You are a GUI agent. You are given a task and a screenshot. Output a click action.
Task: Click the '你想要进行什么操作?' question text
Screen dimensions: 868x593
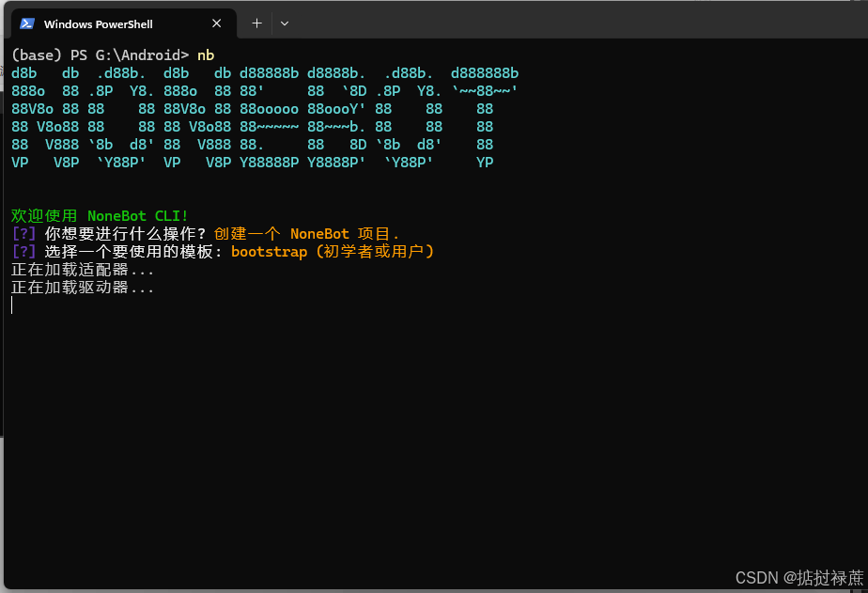[x=126, y=234]
